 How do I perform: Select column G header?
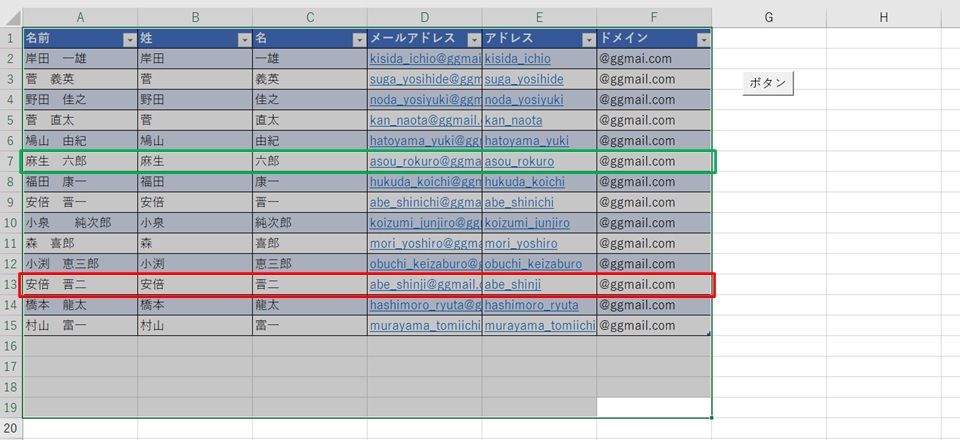(769, 18)
